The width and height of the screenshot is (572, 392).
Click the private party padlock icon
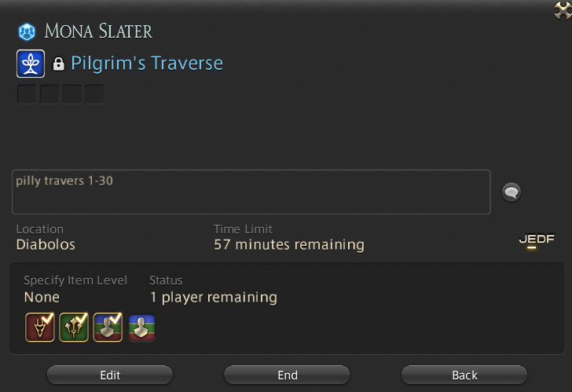pyautogui.click(x=58, y=64)
